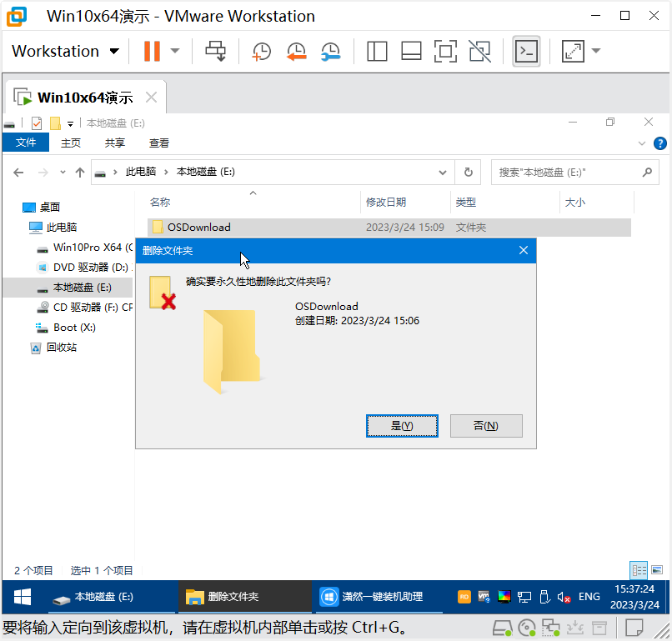Click the Windows Start button in taskbar
The image size is (672, 641).
click(22, 597)
